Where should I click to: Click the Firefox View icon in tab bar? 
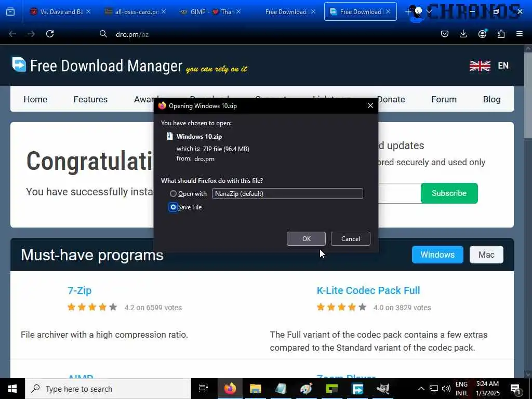(x=10, y=12)
